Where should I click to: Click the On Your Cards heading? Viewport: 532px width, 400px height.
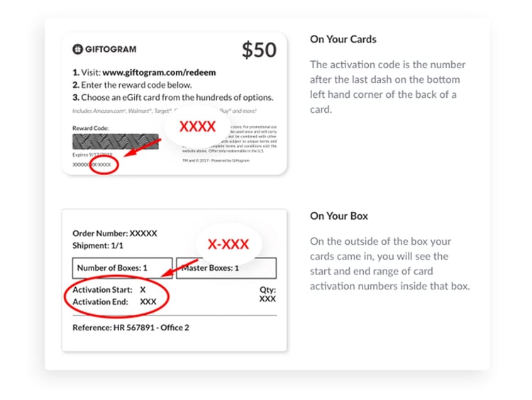343,39
